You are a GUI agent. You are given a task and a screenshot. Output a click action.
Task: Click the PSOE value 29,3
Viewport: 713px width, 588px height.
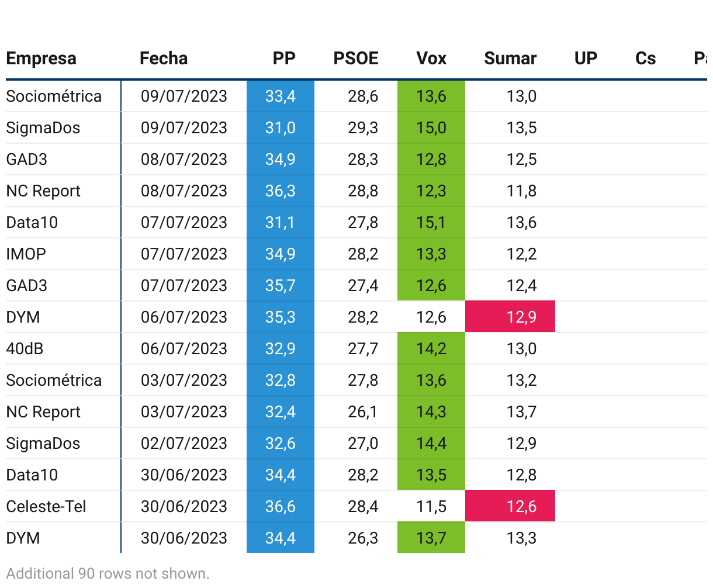(x=363, y=127)
